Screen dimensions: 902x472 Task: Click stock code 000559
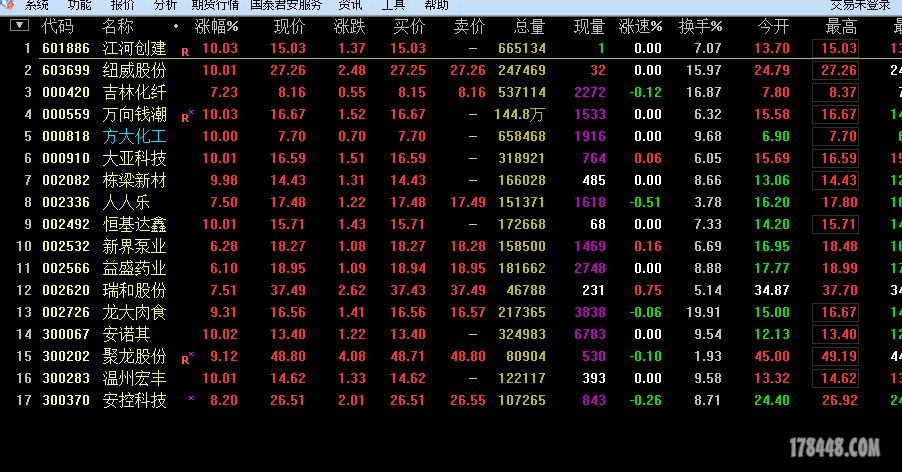(x=66, y=114)
